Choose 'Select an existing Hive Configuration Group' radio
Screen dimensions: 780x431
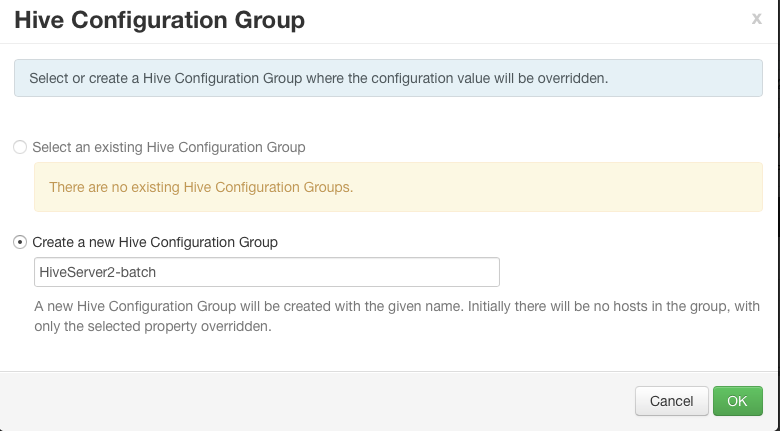pyautogui.click(x=20, y=147)
